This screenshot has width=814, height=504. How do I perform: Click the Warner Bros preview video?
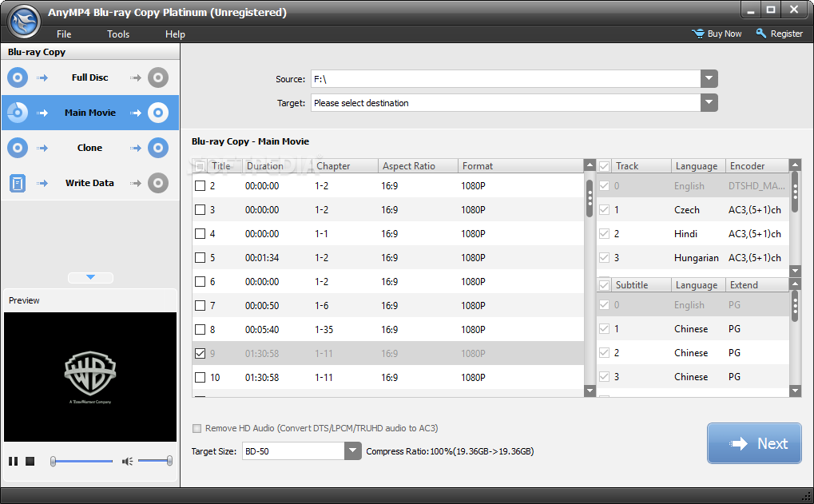[90, 377]
